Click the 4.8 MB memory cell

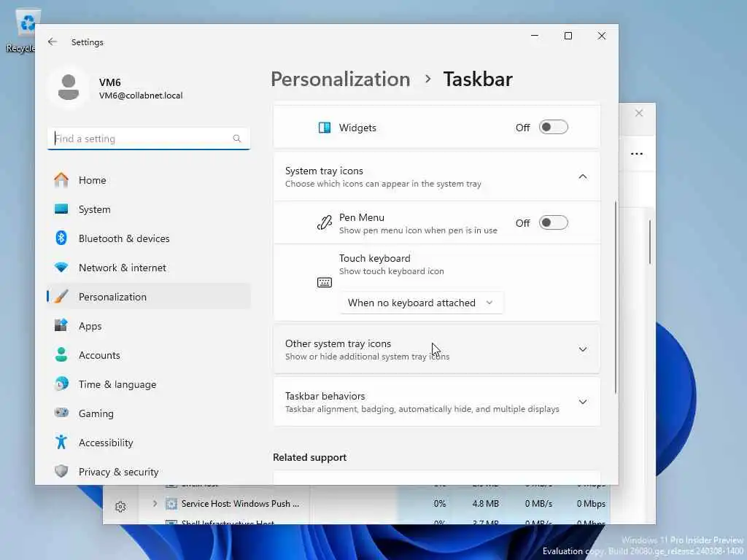coord(485,503)
